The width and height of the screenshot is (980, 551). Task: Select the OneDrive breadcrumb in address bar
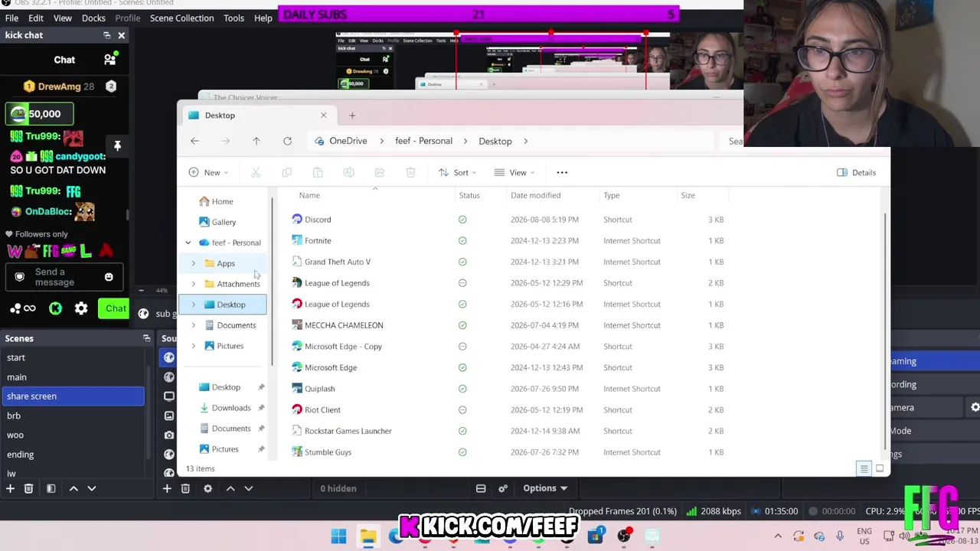(348, 141)
